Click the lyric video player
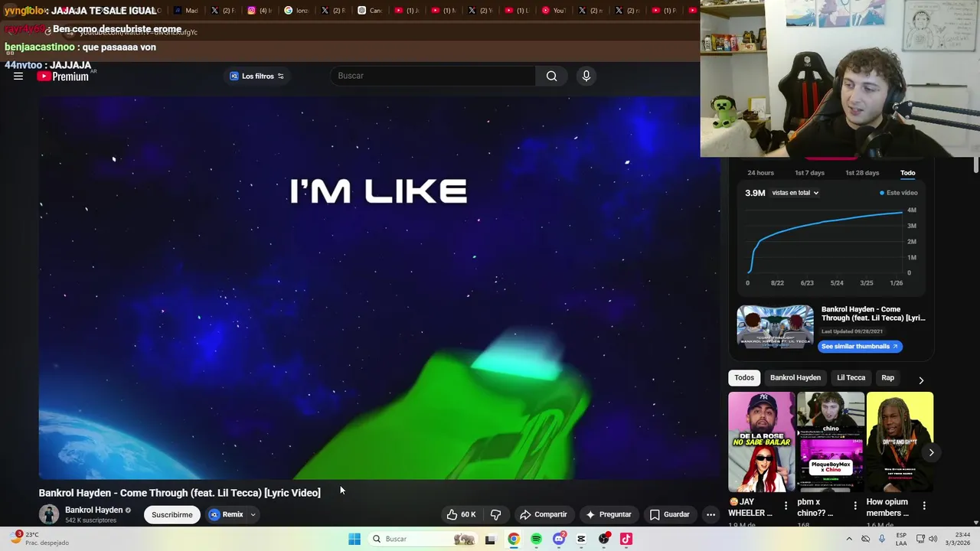Screen dimensions: 980x551 pos(378,287)
